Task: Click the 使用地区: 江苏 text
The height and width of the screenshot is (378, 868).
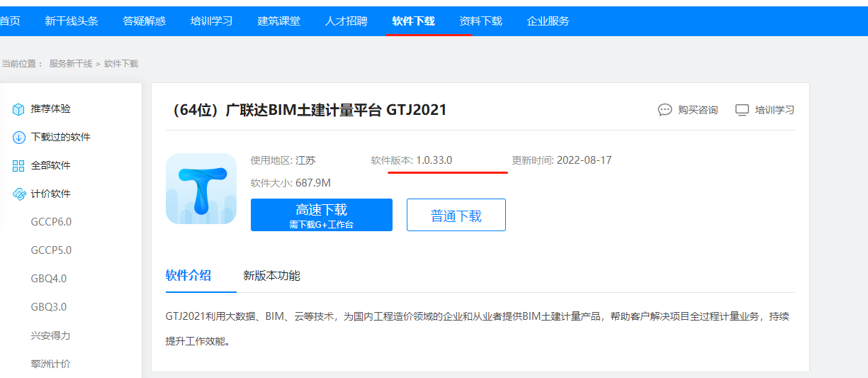Action: click(x=283, y=160)
